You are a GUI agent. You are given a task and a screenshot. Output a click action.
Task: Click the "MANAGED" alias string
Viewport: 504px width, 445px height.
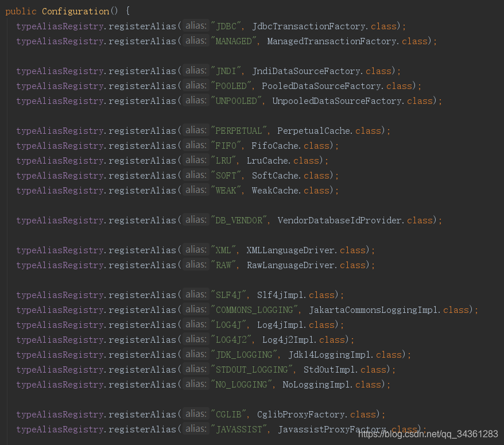tap(234, 41)
